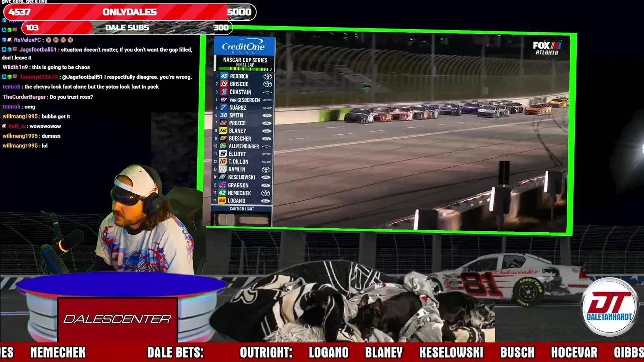The width and height of the screenshot is (644, 362).
Task: Click Buescher's number 17 badge
Action: pos(224,138)
